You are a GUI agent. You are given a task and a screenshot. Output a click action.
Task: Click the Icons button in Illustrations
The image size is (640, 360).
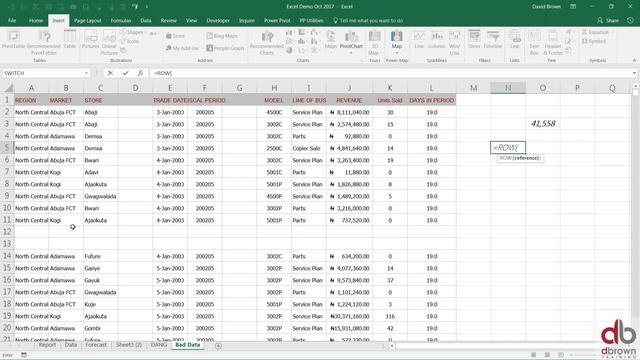click(130, 41)
